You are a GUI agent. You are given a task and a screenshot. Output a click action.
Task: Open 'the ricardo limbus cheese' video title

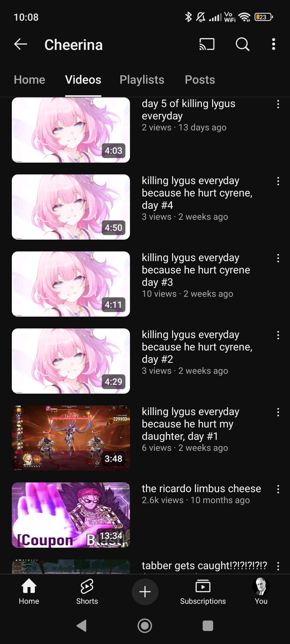pyautogui.click(x=201, y=489)
